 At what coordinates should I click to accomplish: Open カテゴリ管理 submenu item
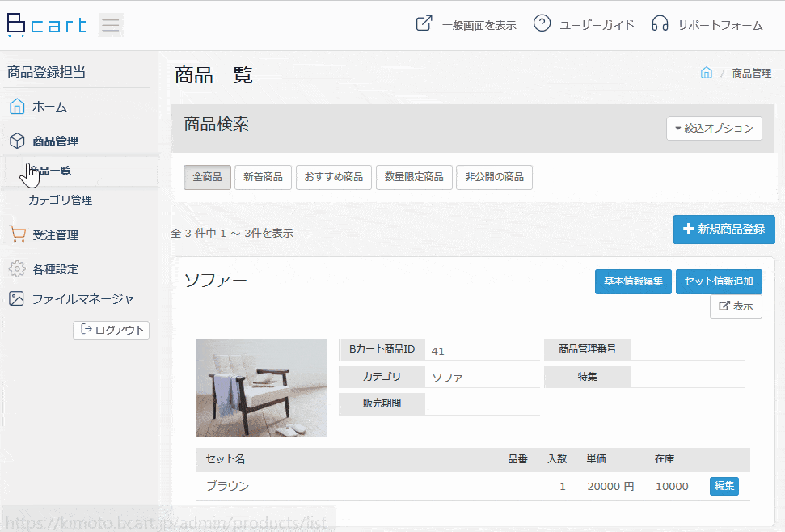[x=60, y=200]
